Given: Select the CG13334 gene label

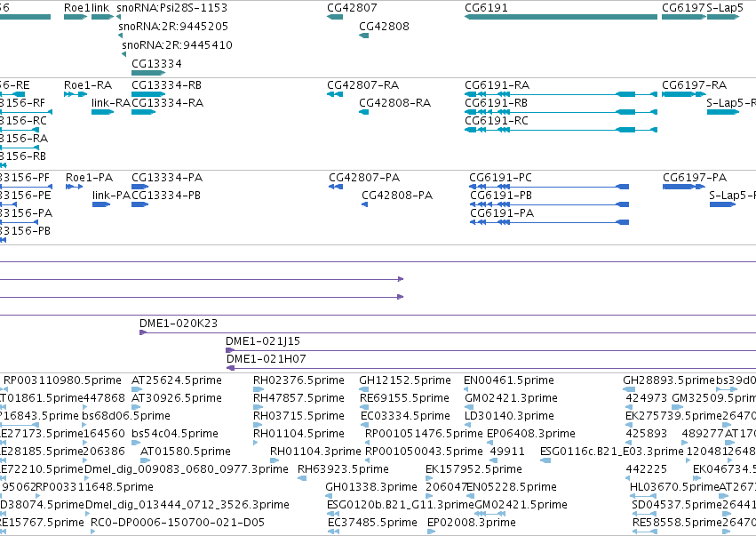Looking at the screenshot, I should [x=156, y=64].
